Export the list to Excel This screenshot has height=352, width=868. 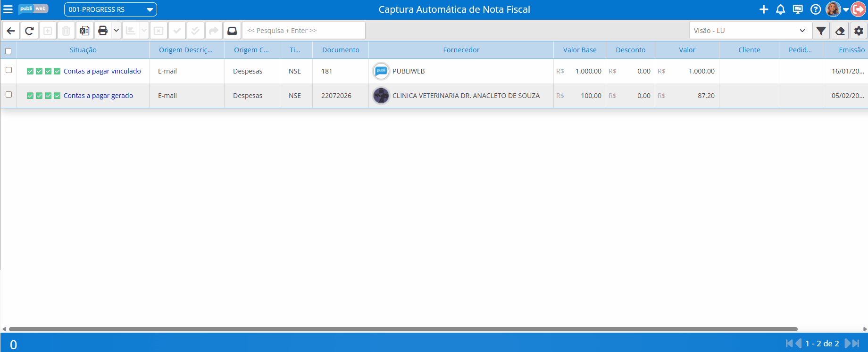(84, 31)
